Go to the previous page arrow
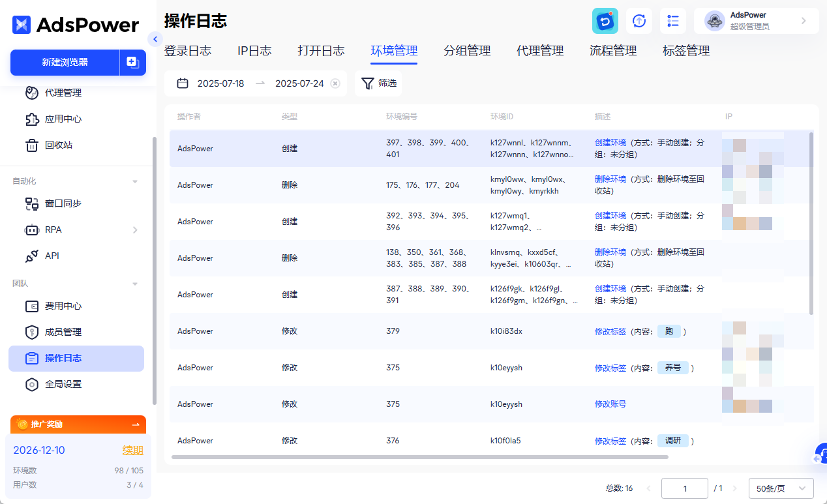 [648, 488]
